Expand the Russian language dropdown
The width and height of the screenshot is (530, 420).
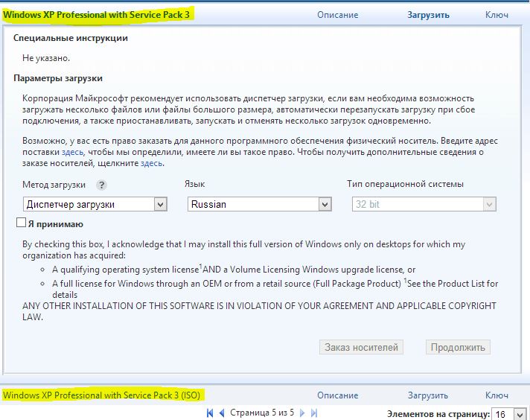(x=259, y=204)
